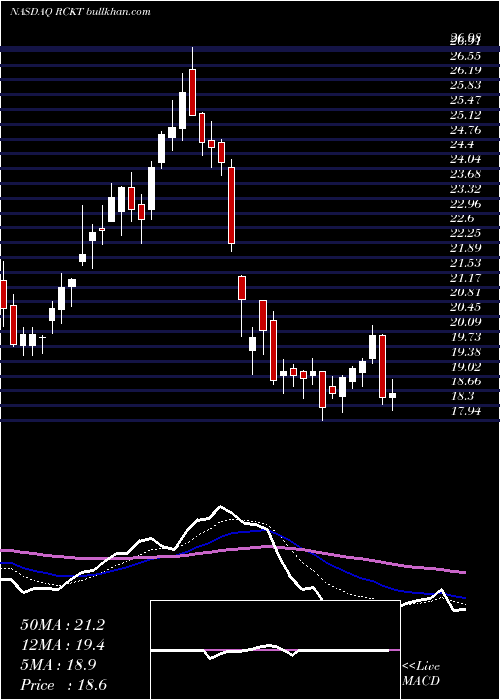The image size is (500, 700).
Task: Click the last white candlestick on the right
Action: (x=392, y=396)
